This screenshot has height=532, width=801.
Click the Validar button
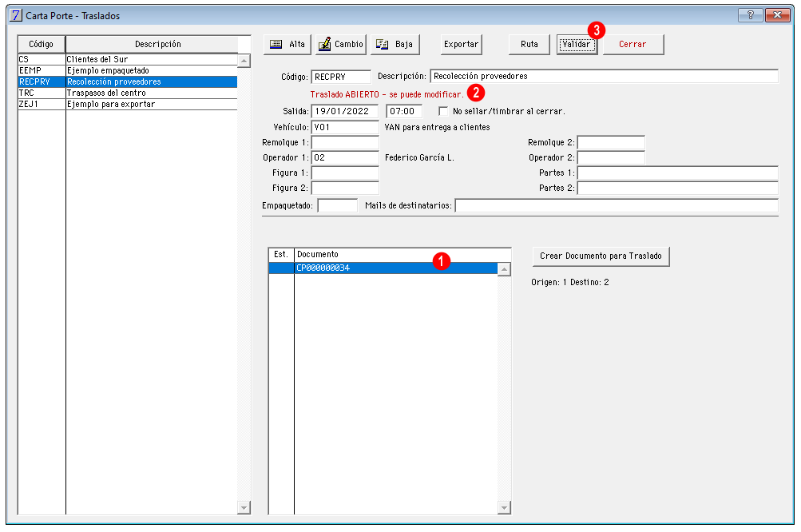click(577, 45)
